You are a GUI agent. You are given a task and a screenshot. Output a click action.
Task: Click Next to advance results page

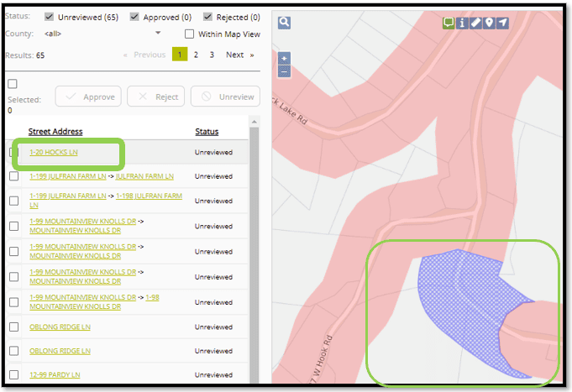tap(239, 55)
